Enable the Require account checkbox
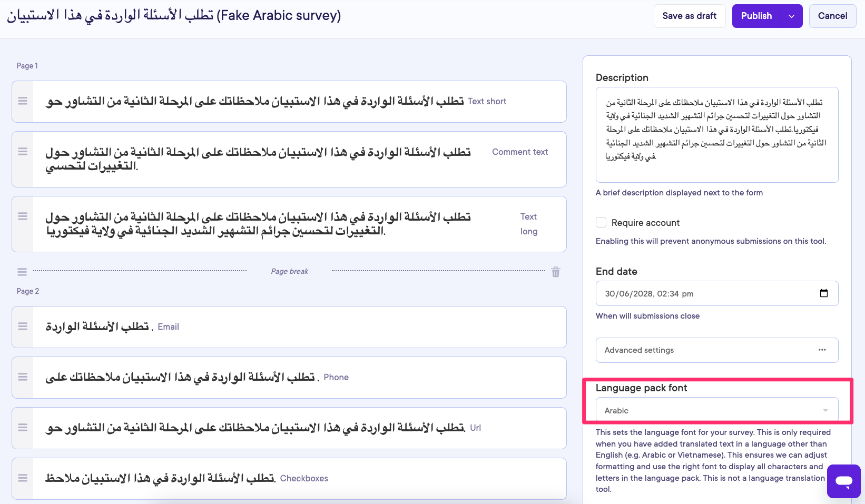865x504 pixels. [601, 222]
